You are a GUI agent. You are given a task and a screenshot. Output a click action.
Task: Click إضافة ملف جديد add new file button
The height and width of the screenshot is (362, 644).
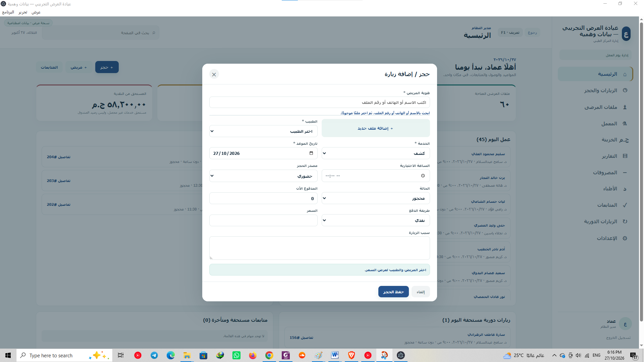pos(376,128)
